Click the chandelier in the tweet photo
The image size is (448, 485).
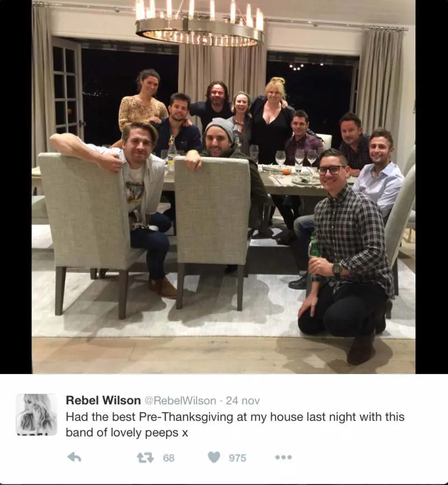[199, 23]
